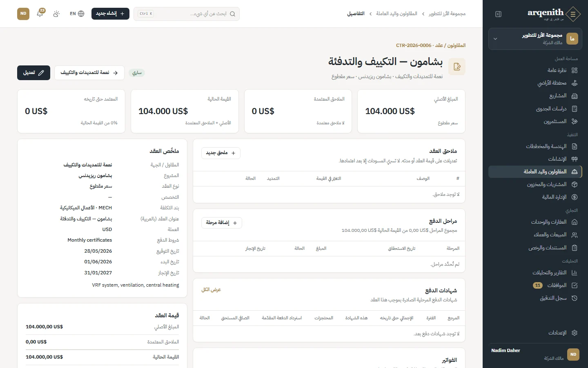This screenshot has width=588, height=368.
Task: Select المقاولون واليد العاملة sidebar item
Action: [535, 172]
